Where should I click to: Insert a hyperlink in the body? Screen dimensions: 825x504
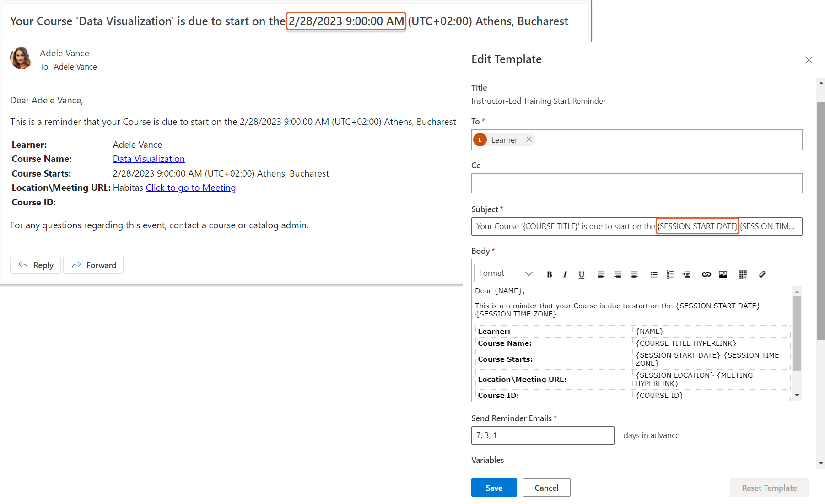pos(706,274)
